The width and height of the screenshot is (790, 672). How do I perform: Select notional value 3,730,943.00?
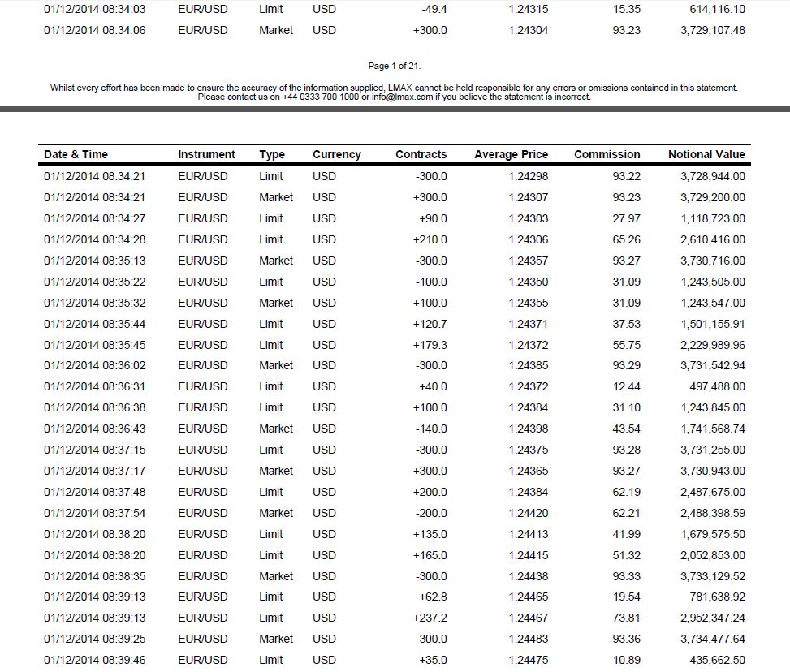(x=712, y=471)
